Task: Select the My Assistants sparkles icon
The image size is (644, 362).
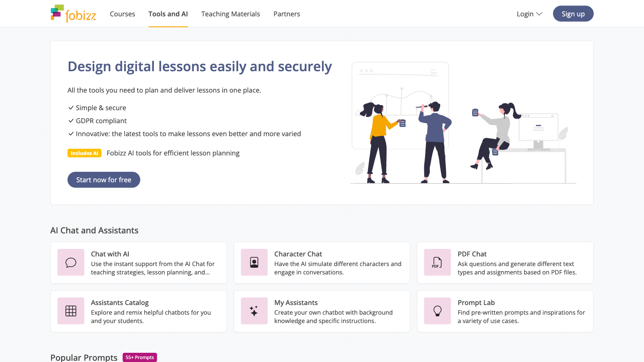Action: tap(254, 311)
